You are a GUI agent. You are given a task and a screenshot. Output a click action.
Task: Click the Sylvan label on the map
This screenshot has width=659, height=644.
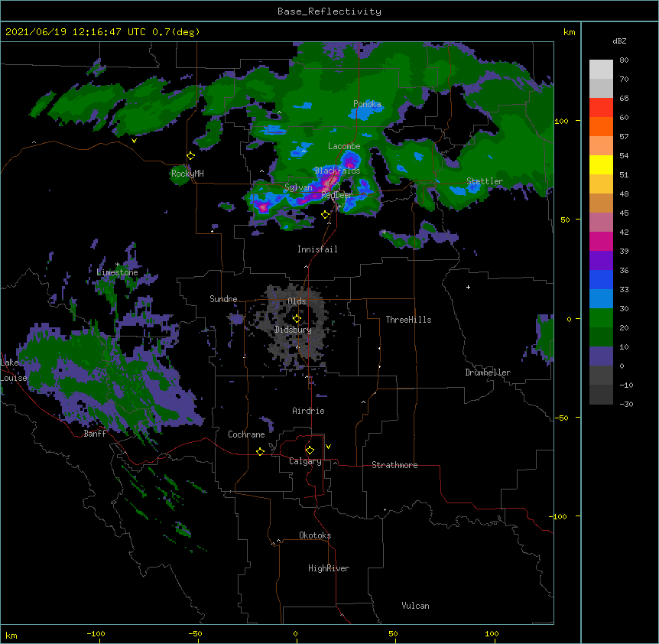[298, 187]
